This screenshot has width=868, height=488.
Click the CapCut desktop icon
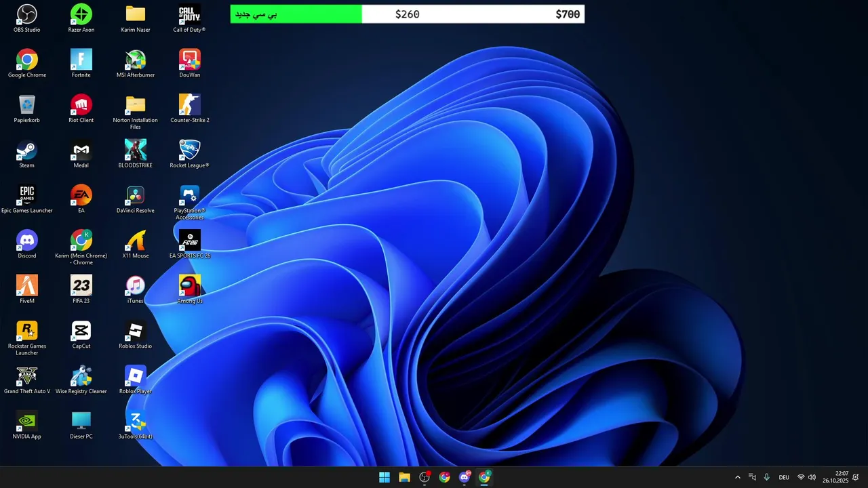(81, 335)
